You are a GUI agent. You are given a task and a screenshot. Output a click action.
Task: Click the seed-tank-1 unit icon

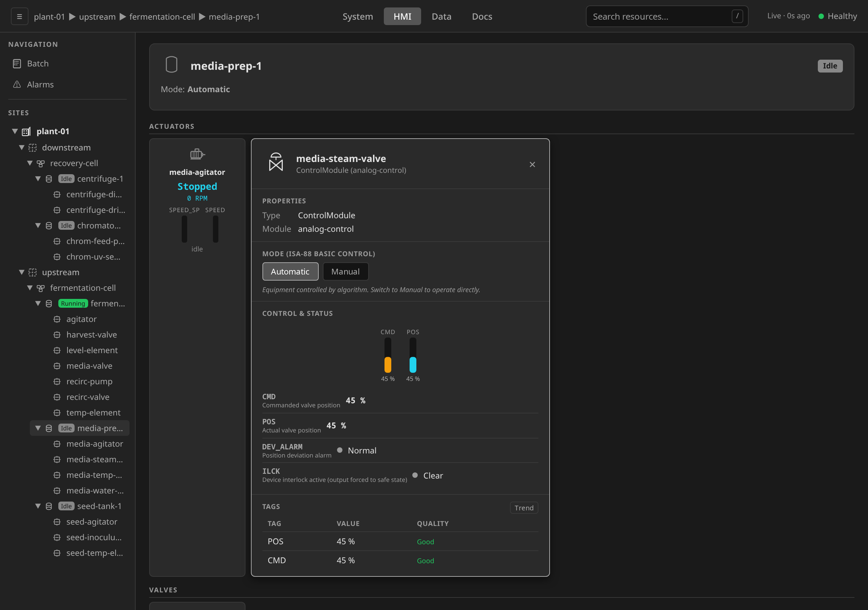click(x=49, y=506)
